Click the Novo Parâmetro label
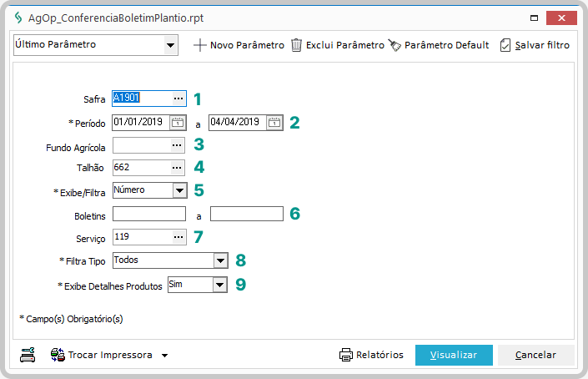 pos(247,45)
